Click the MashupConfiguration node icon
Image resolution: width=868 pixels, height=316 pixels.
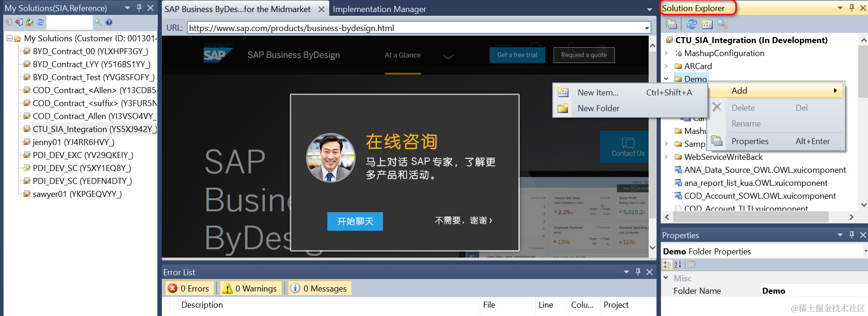coord(678,53)
